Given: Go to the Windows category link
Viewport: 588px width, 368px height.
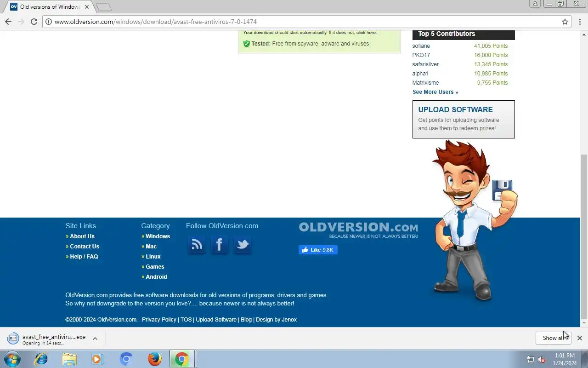Looking at the screenshot, I should pyautogui.click(x=158, y=236).
